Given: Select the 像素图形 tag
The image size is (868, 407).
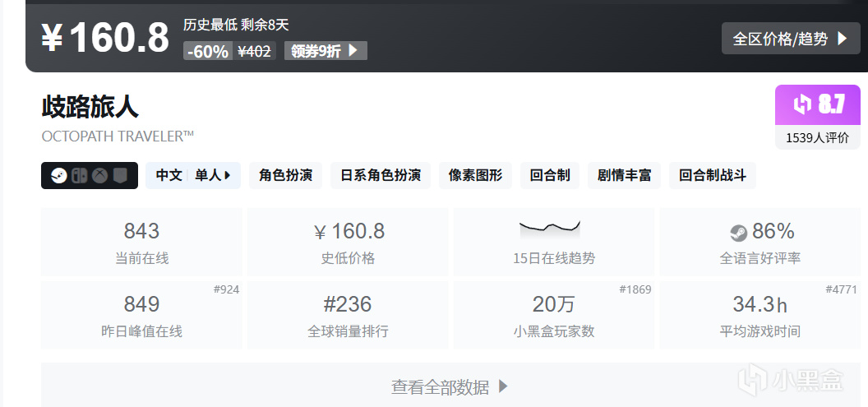Looking at the screenshot, I should (x=476, y=175).
